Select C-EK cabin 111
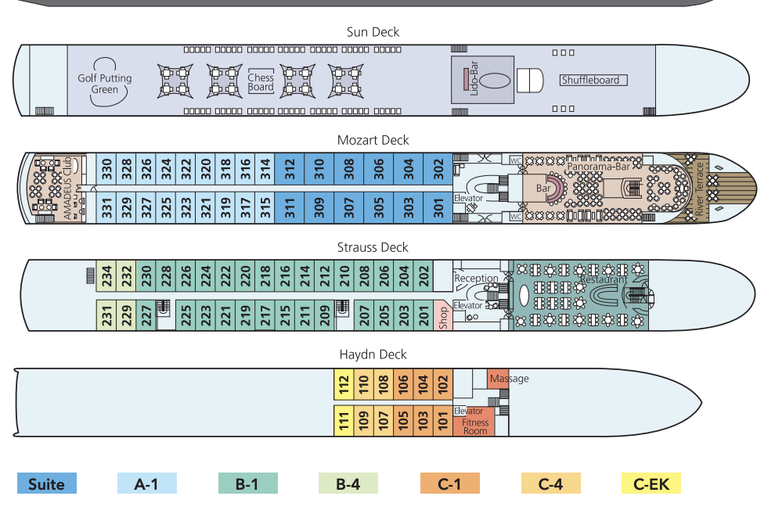The image size is (775, 532). (344, 421)
